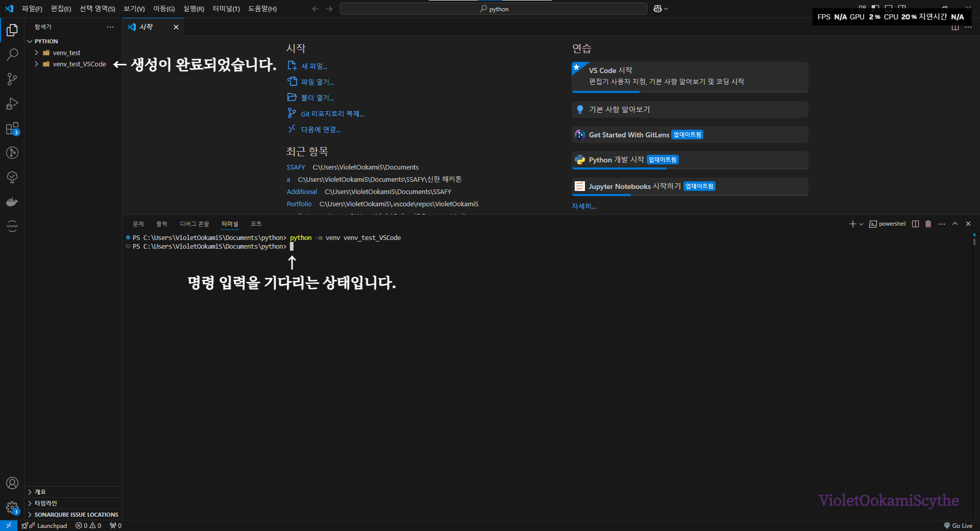
Task: Open the Accounts icon
Action: [x=12, y=483]
